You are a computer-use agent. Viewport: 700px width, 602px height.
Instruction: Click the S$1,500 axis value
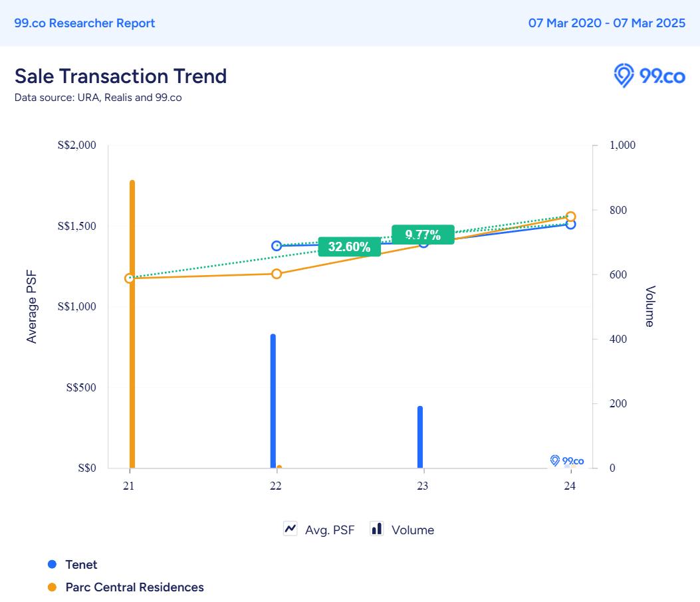77,226
